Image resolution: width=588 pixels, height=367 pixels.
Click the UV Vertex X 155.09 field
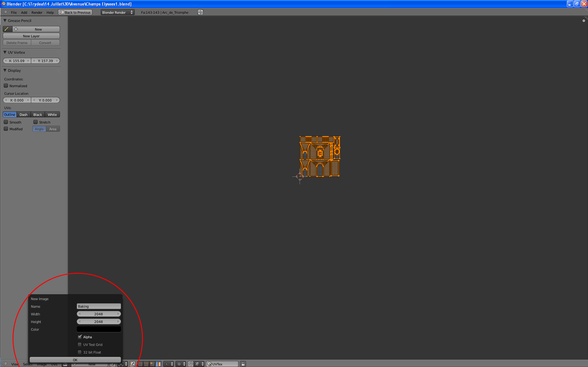tap(17, 61)
